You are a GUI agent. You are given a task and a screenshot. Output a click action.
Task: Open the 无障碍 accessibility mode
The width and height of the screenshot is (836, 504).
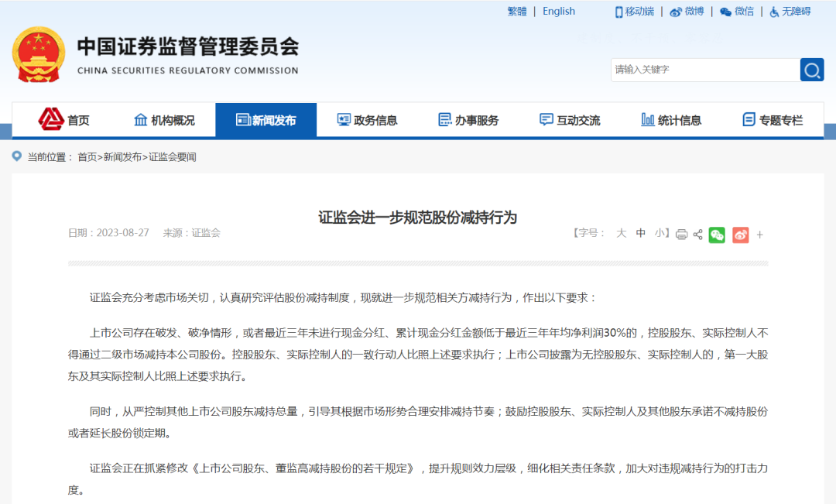790,12
